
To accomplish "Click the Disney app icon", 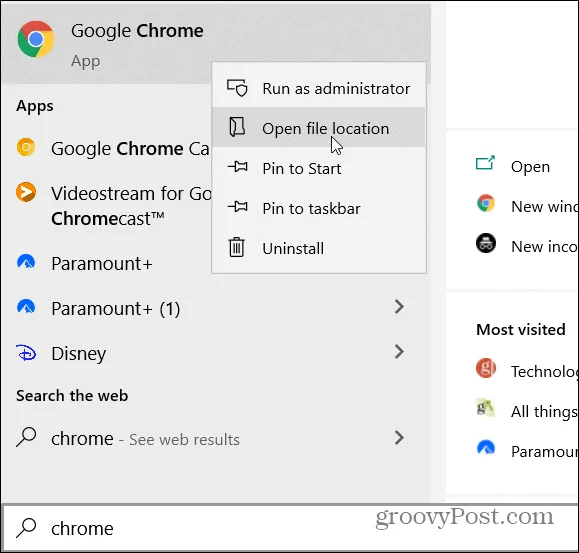I will coord(26,353).
